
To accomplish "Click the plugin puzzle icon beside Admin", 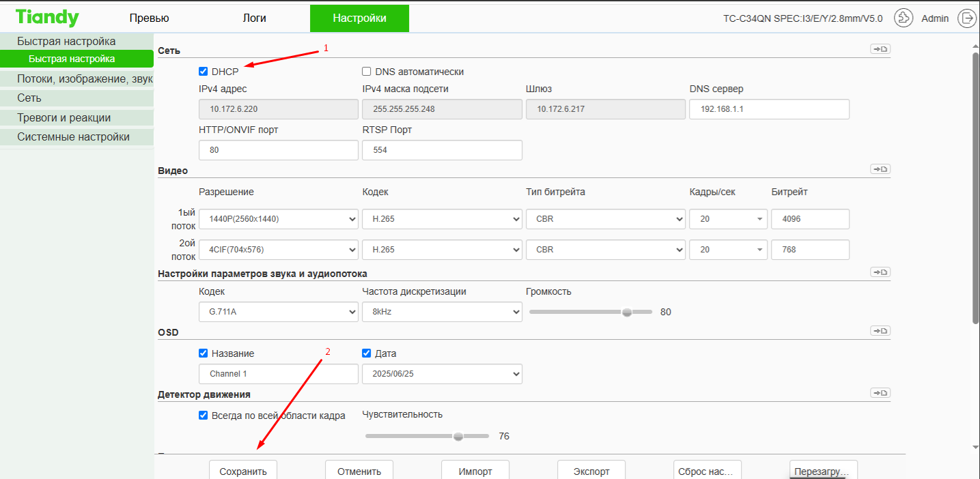I will click(904, 18).
